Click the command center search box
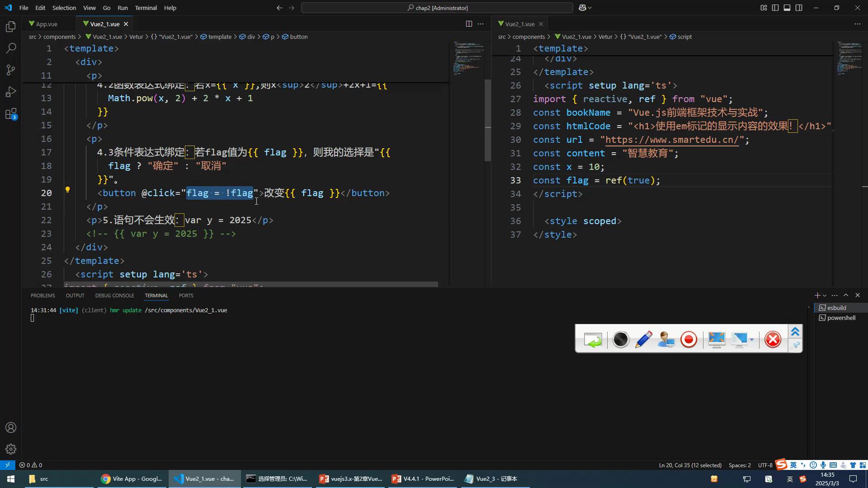Screen dimensions: 868x488 tap(437, 8)
